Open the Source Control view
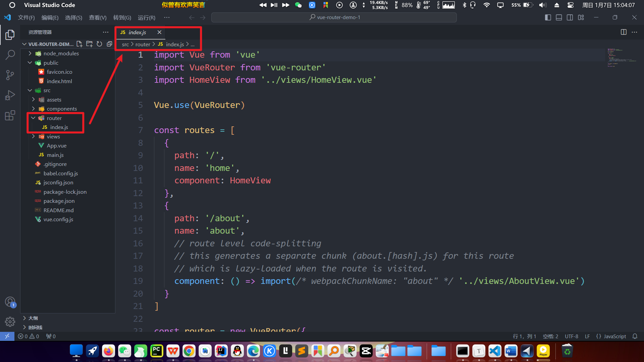The width and height of the screenshot is (644, 362). pos(10,75)
